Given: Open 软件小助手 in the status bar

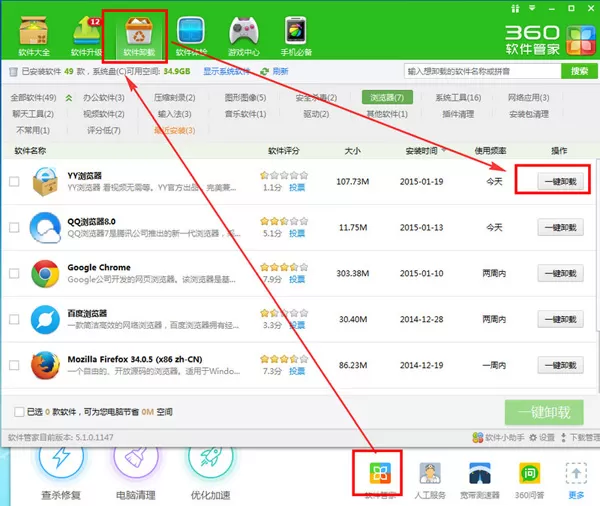Looking at the screenshot, I should (x=498, y=437).
